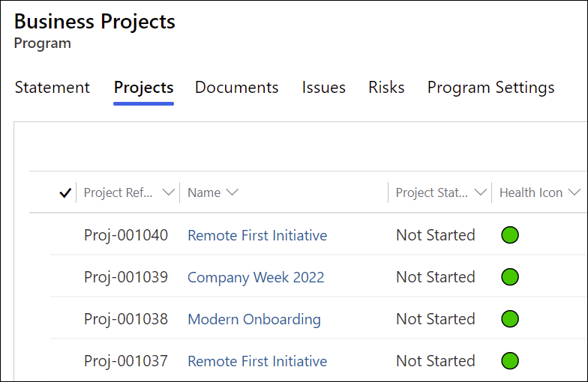Toggle the select-all checkmark in grid header
Image resolution: width=588 pixels, height=382 pixels.
pyautogui.click(x=65, y=193)
